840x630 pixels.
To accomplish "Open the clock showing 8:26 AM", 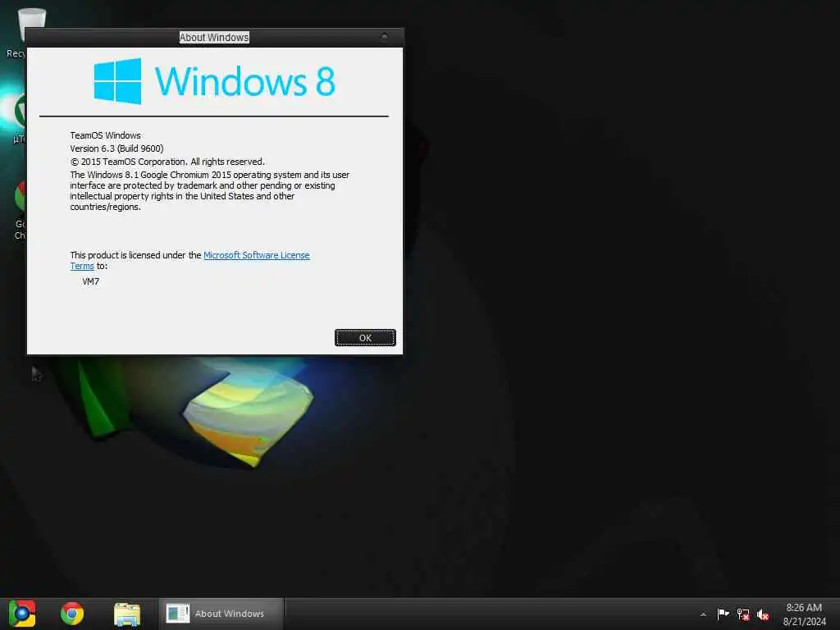I will 804,614.
